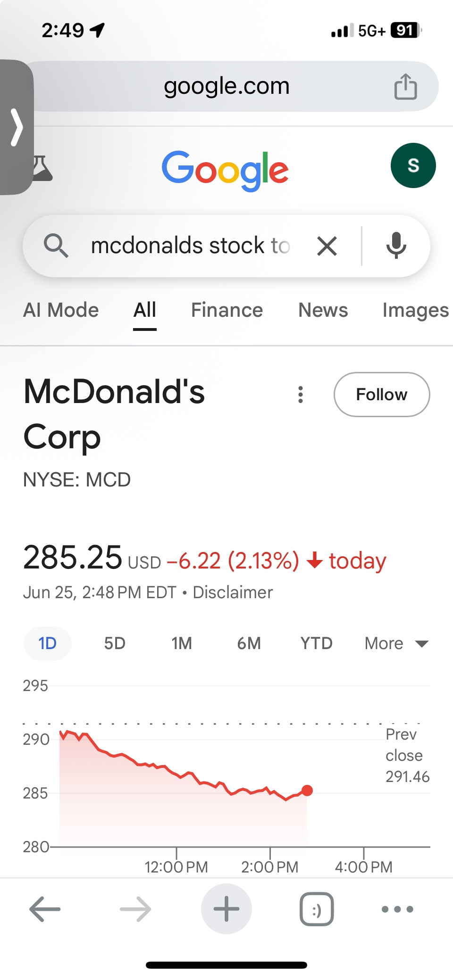Switch to the Finance tab
453x980 pixels.
227,310
